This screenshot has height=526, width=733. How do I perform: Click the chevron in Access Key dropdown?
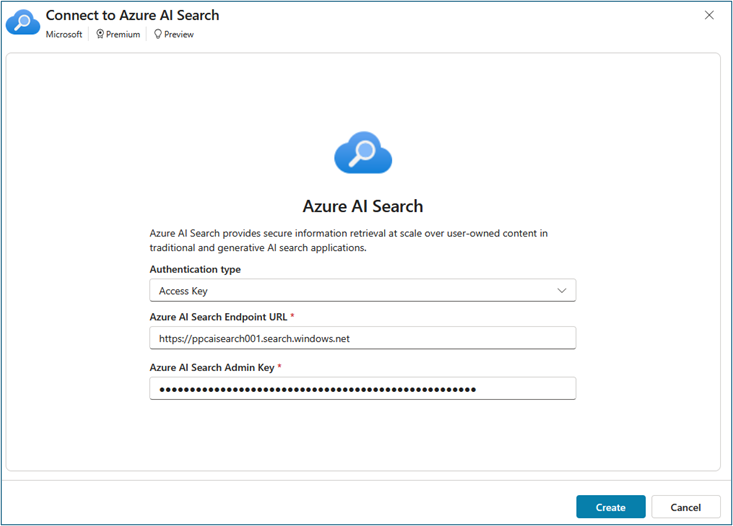(562, 290)
